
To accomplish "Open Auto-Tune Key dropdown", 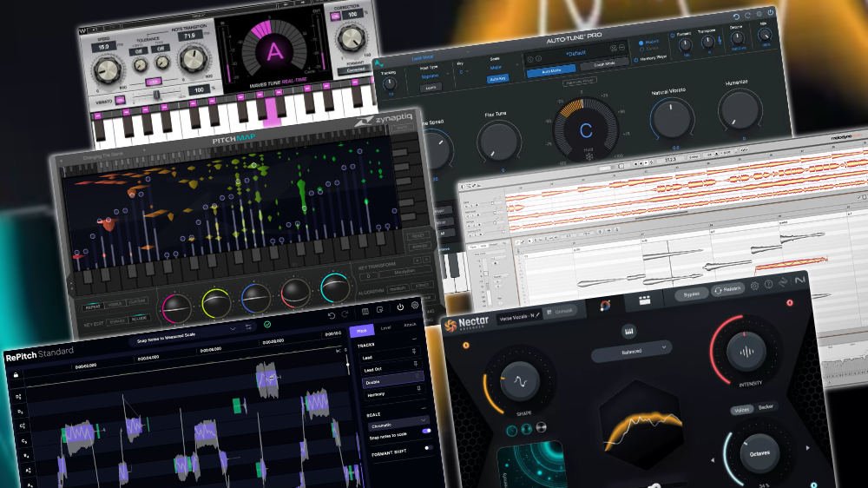I will tap(463, 71).
